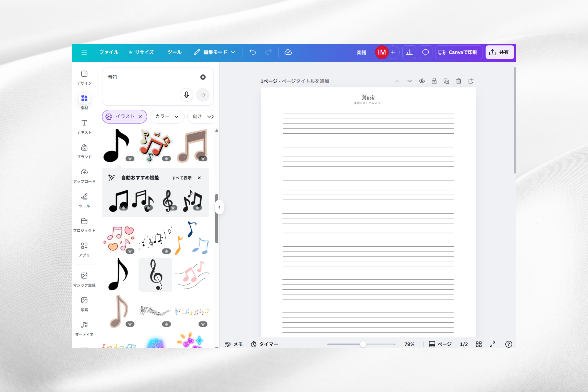The image size is (588, 392).
Task: Open the grid view icon
Action: click(x=479, y=344)
